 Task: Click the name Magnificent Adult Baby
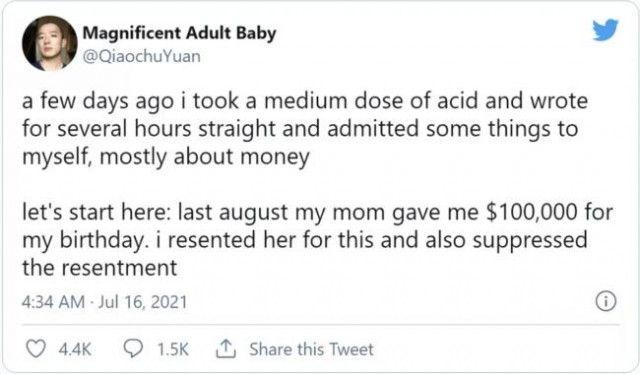(180, 33)
